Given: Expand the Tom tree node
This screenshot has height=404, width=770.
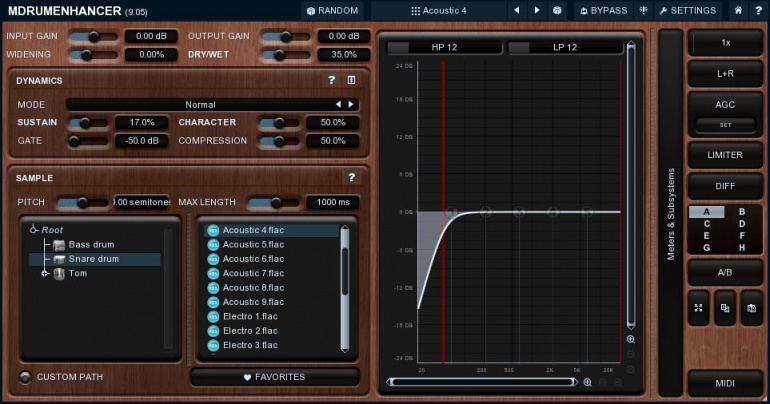Looking at the screenshot, I should pyautogui.click(x=45, y=273).
